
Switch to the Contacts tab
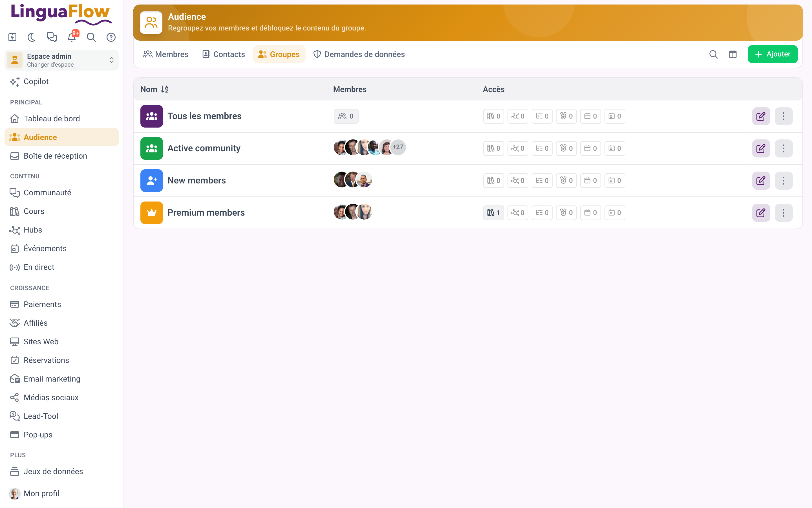tap(224, 54)
